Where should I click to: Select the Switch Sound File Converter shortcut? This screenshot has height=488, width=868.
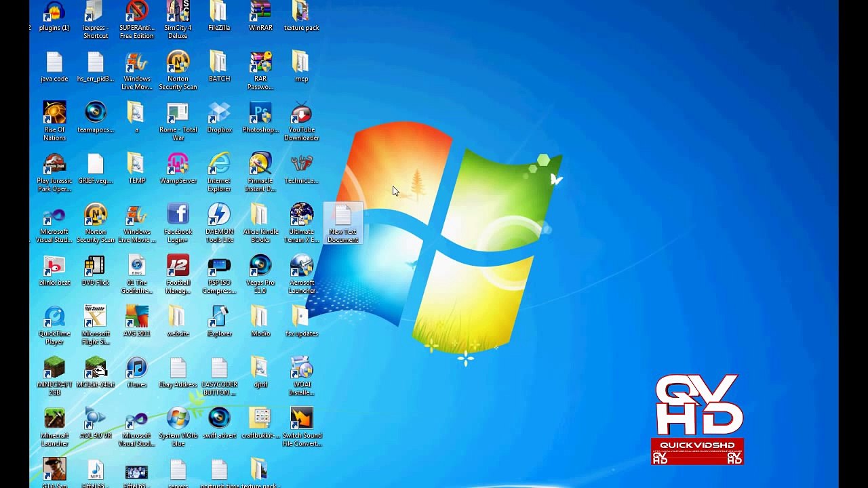coord(302,427)
